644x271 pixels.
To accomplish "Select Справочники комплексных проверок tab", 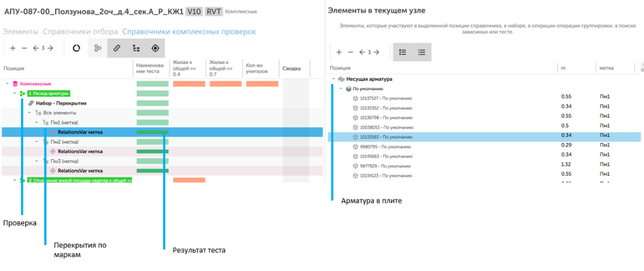I will pyautogui.click(x=189, y=31).
